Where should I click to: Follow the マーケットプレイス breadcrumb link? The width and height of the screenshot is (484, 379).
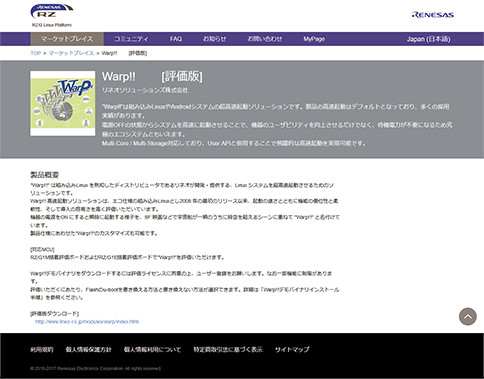[71, 53]
